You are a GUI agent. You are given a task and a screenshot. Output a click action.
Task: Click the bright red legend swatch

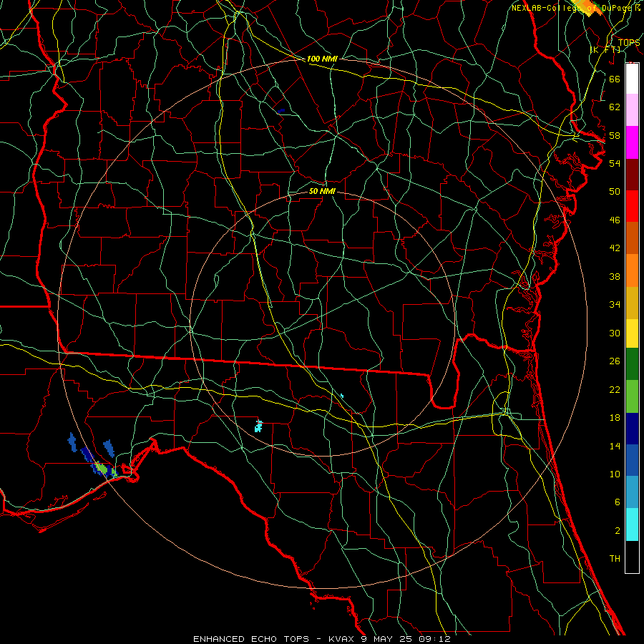click(632, 206)
